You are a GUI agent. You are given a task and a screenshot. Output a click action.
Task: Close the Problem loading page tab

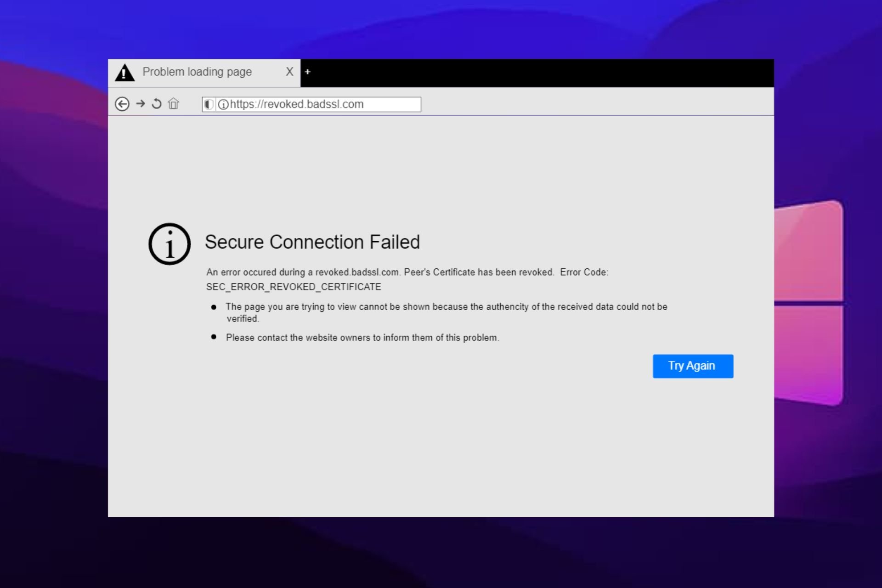coord(289,72)
